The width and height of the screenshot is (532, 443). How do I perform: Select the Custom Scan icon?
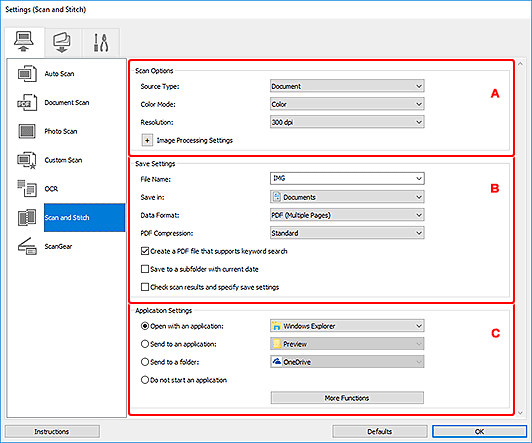pyautogui.click(x=27, y=160)
